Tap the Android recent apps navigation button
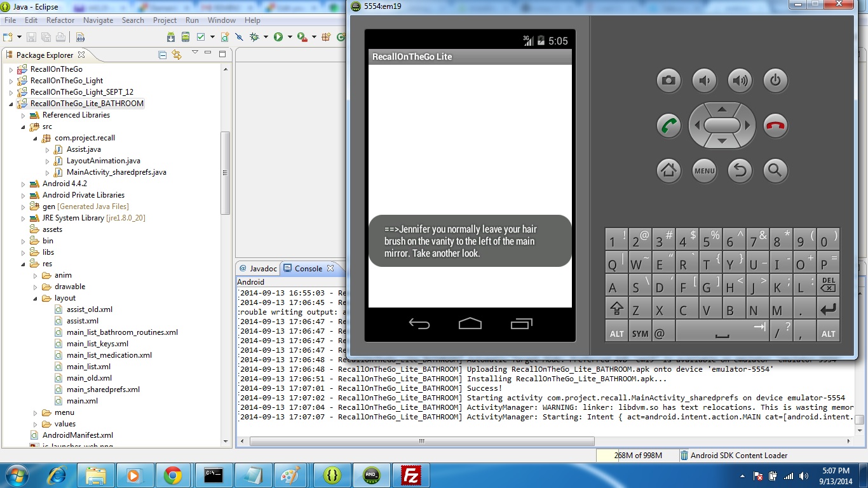 click(x=522, y=323)
